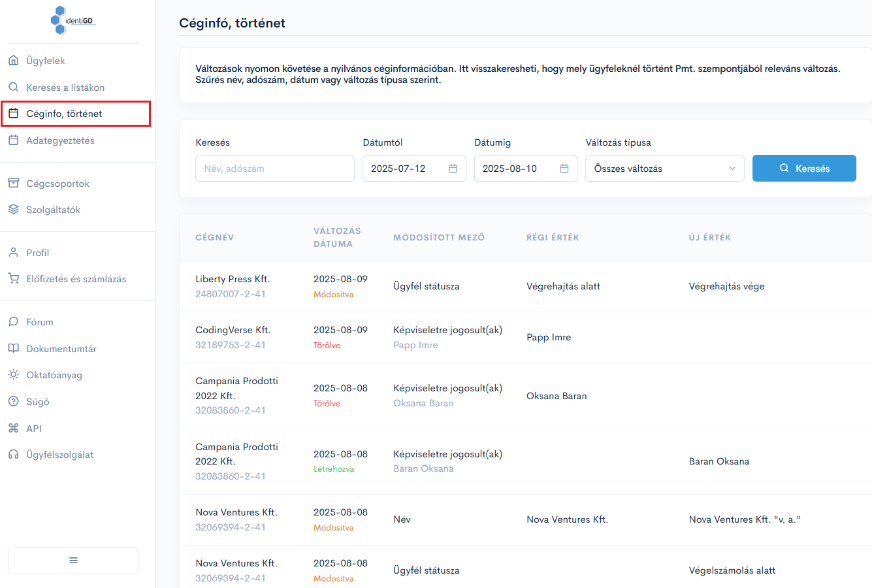Click the Céginfó, történet page heading
The image size is (872, 588).
point(232,23)
